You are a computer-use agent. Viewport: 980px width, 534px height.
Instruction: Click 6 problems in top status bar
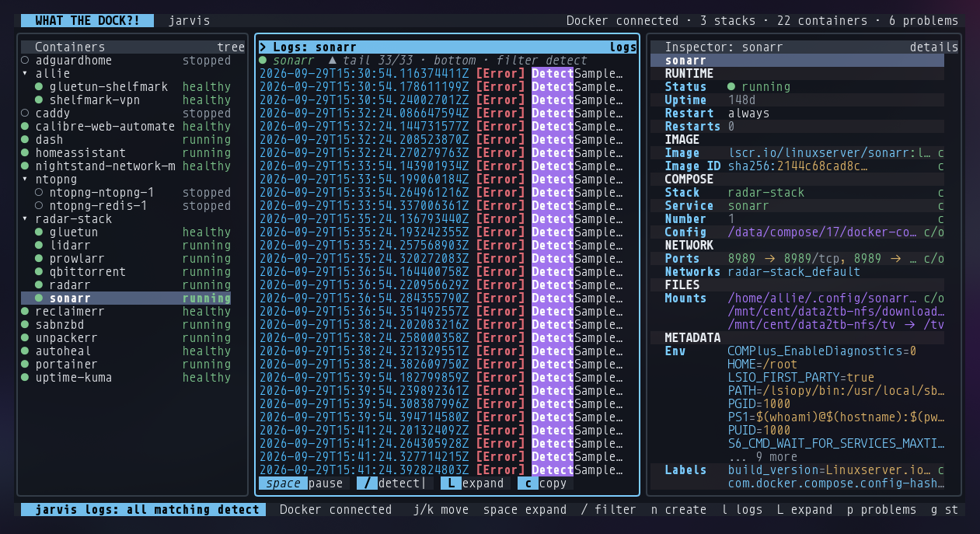[924, 21]
